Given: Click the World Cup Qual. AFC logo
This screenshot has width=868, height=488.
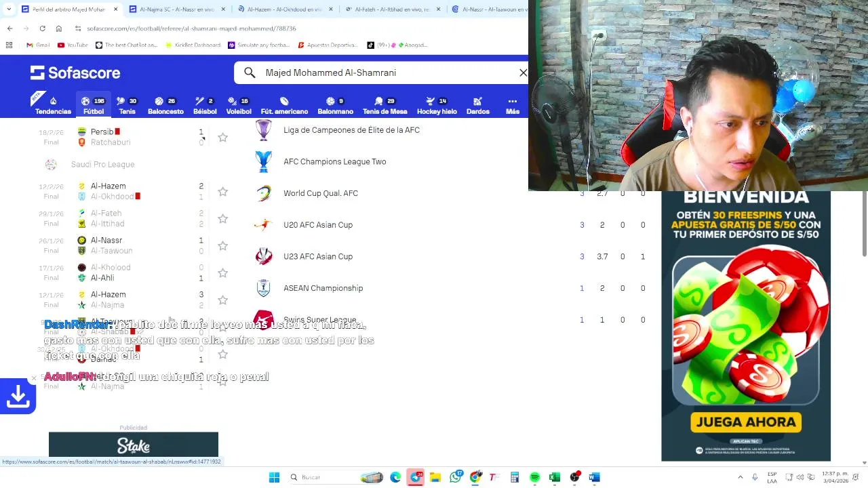Looking at the screenshot, I should pyautogui.click(x=264, y=193).
